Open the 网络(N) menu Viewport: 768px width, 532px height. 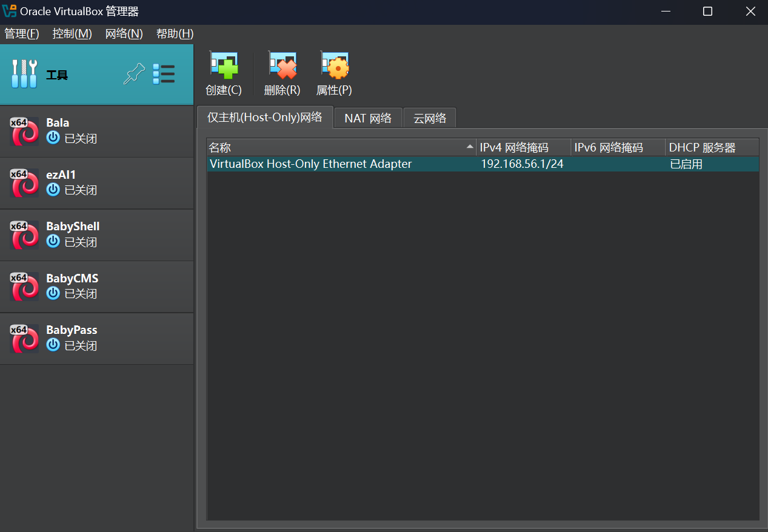124,34
